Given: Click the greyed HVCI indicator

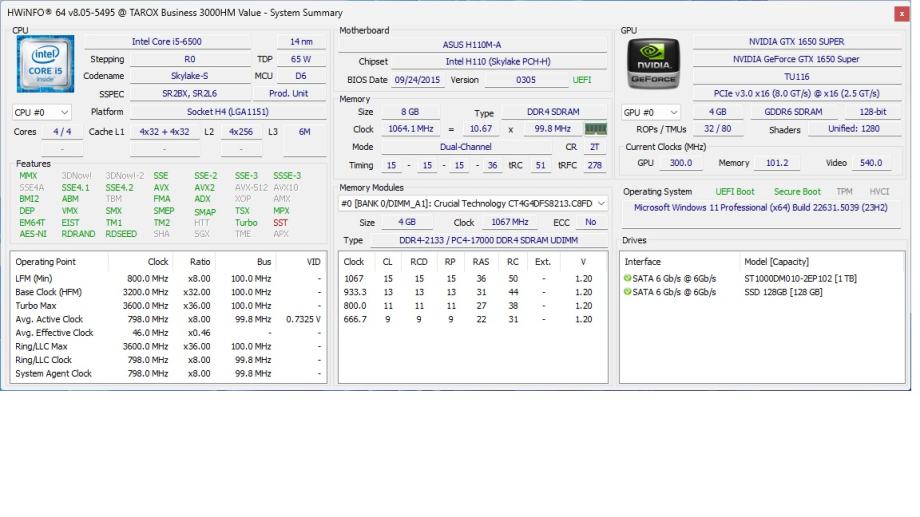Looking at the screenshot, I should pos(879,192).
